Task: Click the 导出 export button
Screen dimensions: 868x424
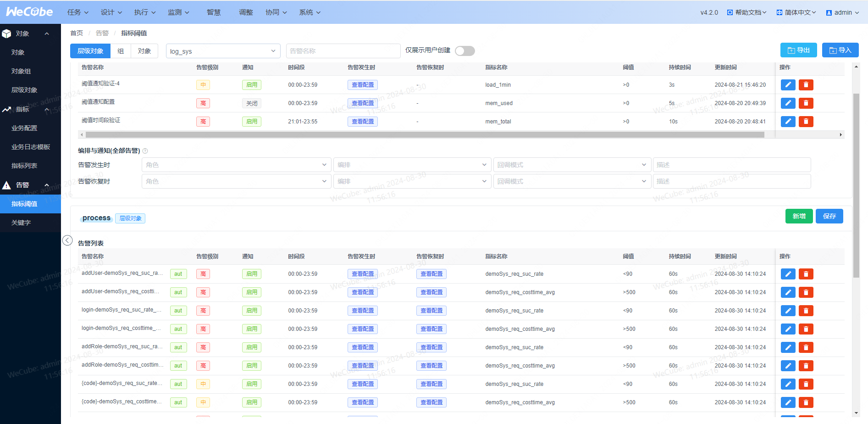Action: tap(798, 50)
